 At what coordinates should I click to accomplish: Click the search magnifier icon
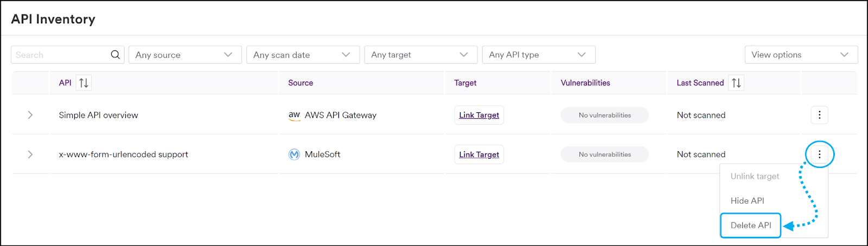tap(115, 55)
